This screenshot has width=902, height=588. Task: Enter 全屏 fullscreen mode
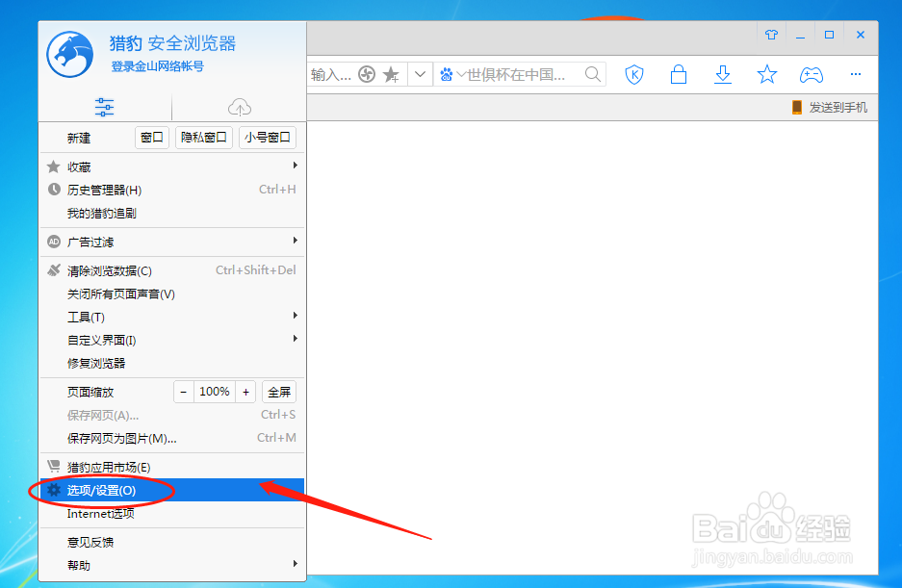(279, 392)
